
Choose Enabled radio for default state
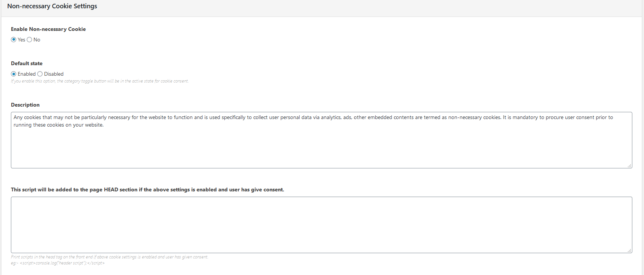14,74
